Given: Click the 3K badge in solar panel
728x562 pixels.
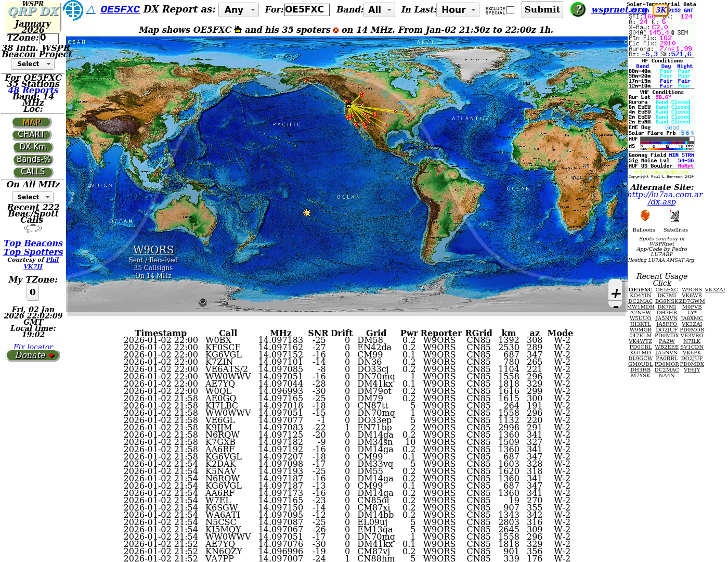Looking at the screenshot, I should [x=660, y=10].
